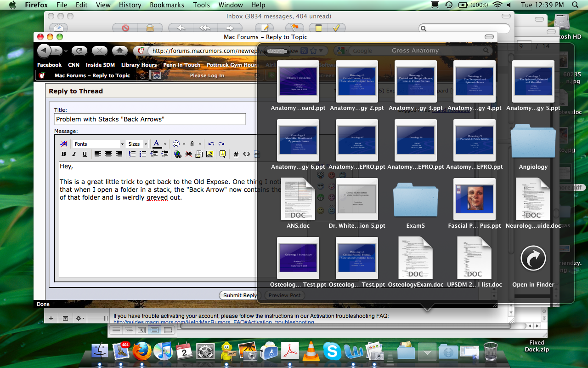Click the text color A swatch
This screenshot has width=588, height=368.
pos(157,144)
